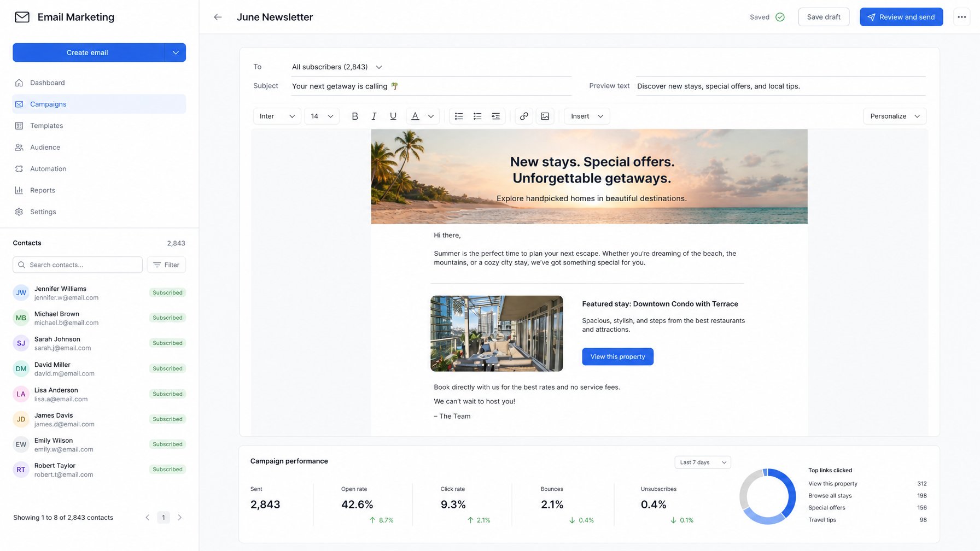Select the LA avatar for Lisa Anderson
The width and height of the screenshot is (980, 551).
[x=21, y=394]
